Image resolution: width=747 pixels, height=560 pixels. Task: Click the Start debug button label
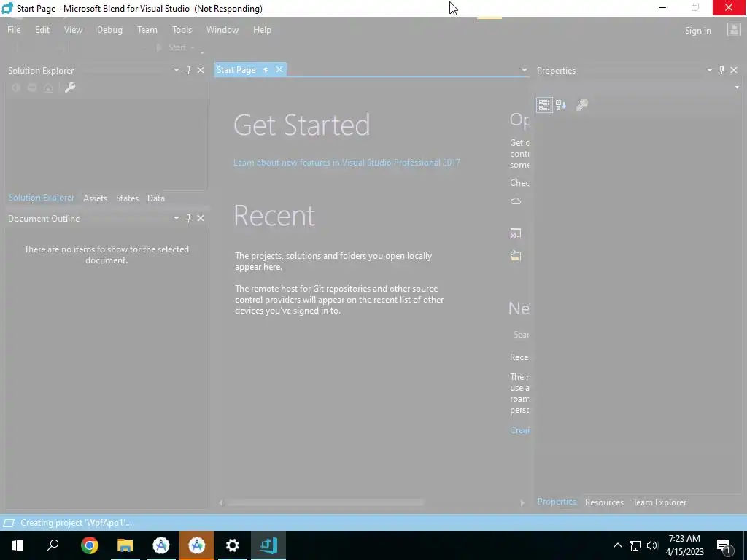click(x=177, y=47)
